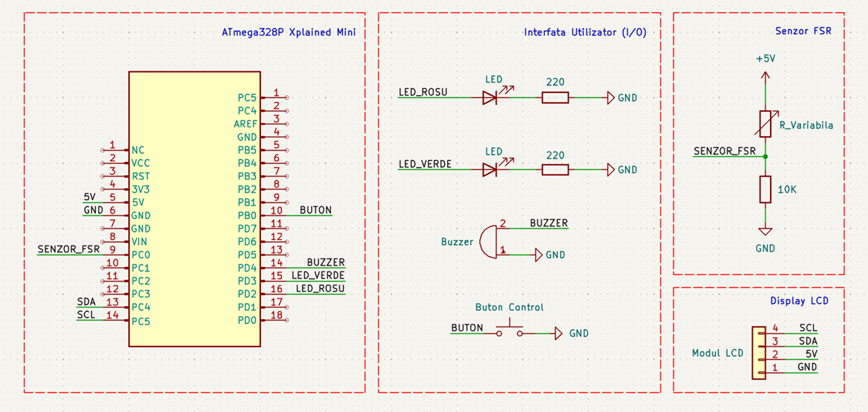Image resolution: width=868 pixels, height=412 pixels.
Task: Click the Modul LCD reference text
Action: (x=717, y=354)
